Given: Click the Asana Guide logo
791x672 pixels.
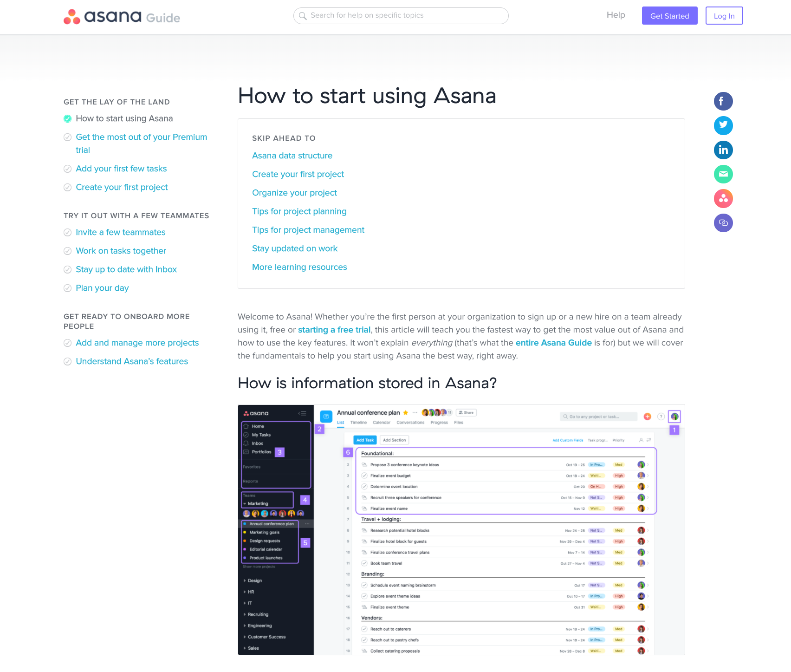Looking at the screenshot, I should (122, 16).
